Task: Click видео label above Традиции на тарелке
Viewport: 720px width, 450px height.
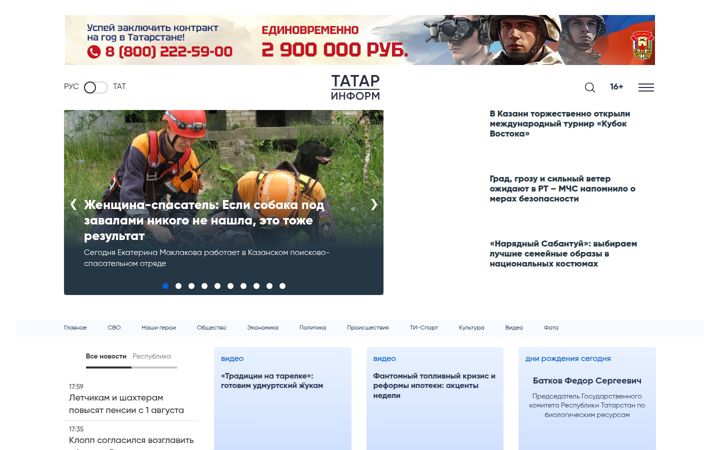Action: pos(232,359)
